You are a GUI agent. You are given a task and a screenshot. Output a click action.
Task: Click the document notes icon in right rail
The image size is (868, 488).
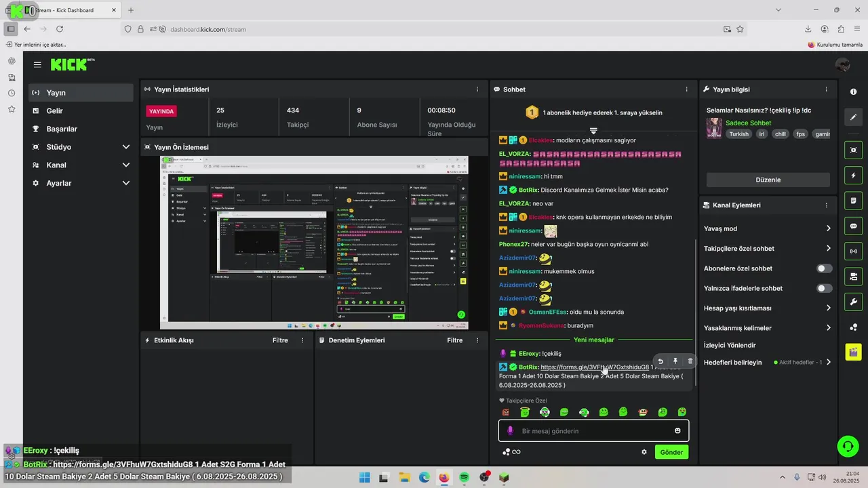[853, 201]
